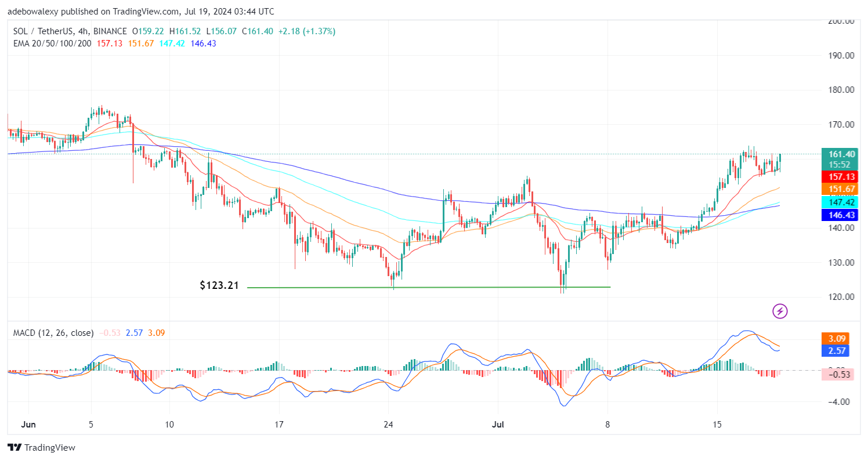
Task: Click the orange 151.67 price axis tag
Action: 840,189
